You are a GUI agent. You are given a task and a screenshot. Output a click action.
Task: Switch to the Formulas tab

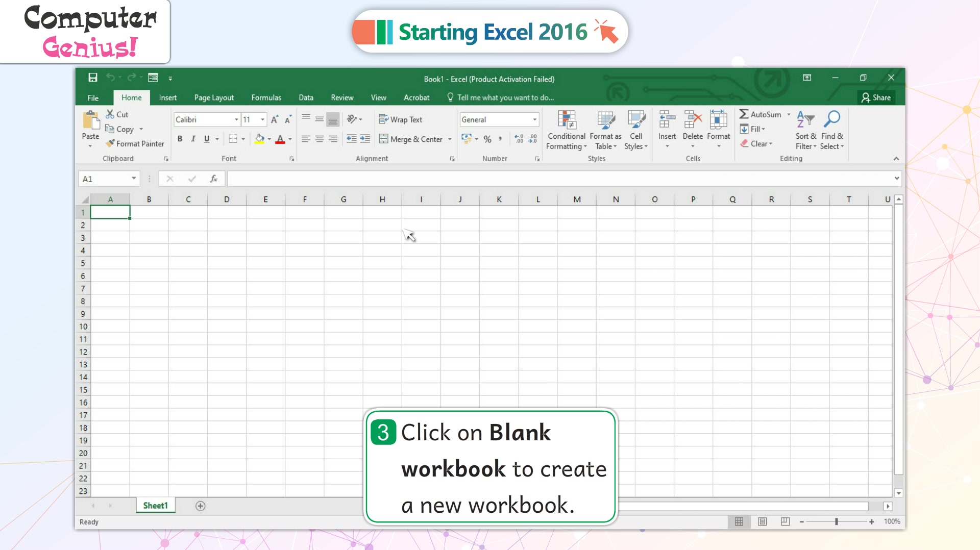pyautogui.click(x=266, y=97)
